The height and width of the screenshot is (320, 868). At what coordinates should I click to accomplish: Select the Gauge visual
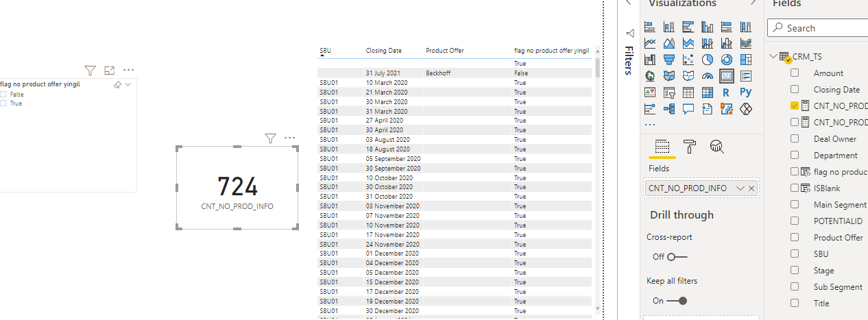click(x=708, y=76)
